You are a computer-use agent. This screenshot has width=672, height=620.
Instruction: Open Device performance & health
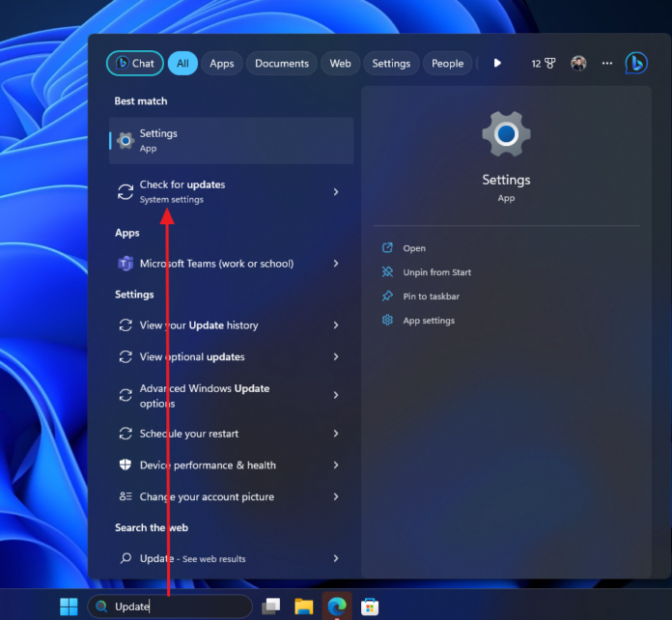(x=232, y=465)
